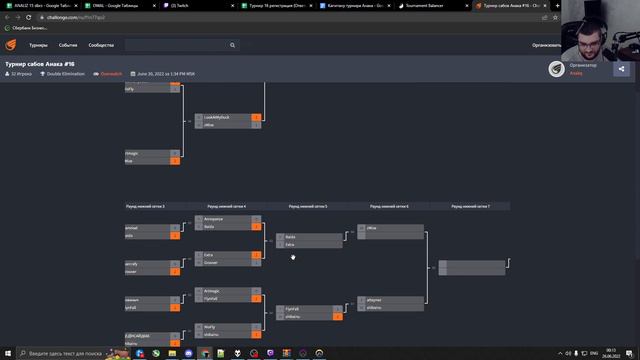Click the 32 Игроки participants label
640x360 pixels.
21,74
